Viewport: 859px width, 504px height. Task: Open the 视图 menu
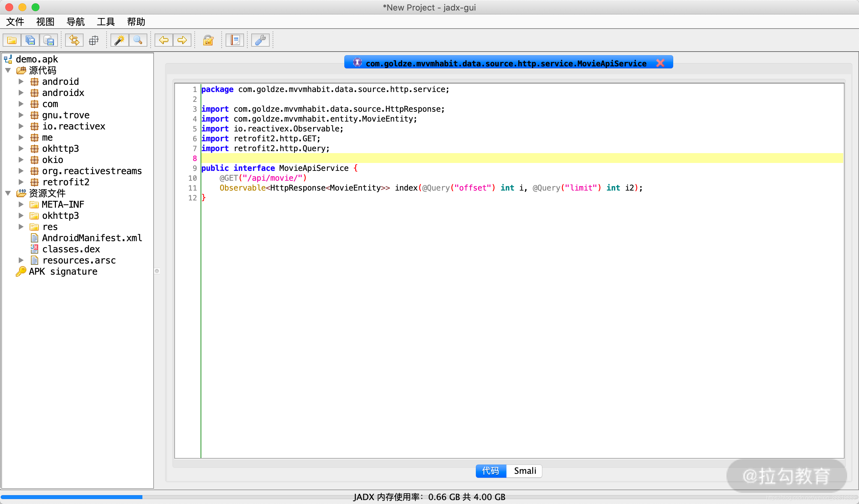tap(45, 22)
